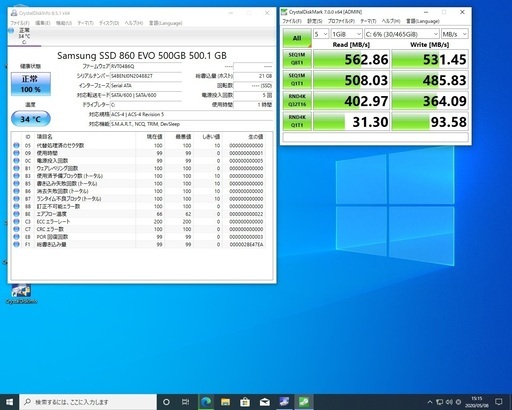Click status circle for ID F1 row
This screenshot has height=410, width=512.
(x=16, y=244)
